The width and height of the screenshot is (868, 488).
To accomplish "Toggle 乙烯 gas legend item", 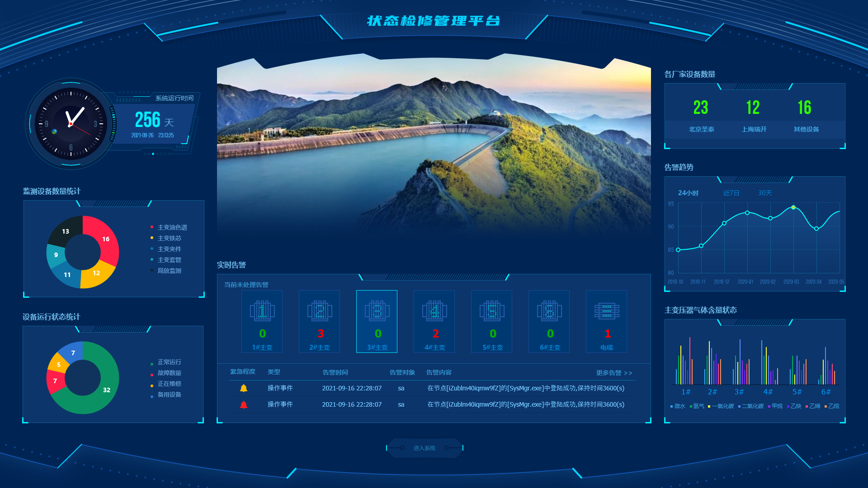I will [x=813, y=406].
